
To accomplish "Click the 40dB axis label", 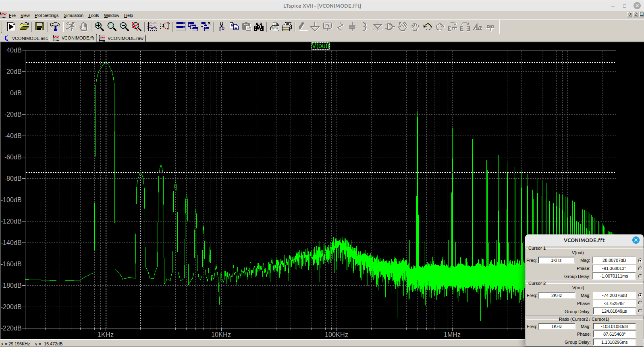I will click(14, 50).
